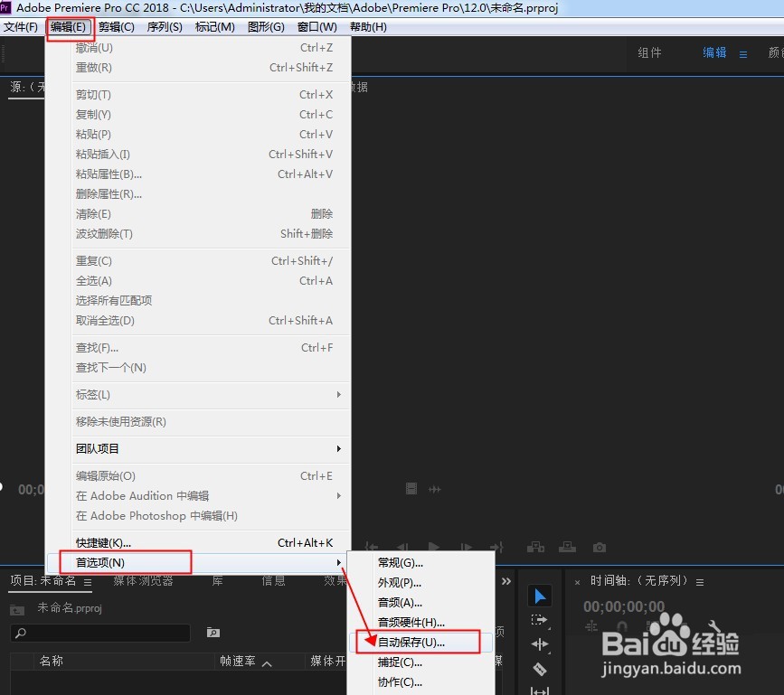Open the 窗口(W) menu
Viewport: 784px width, 695px height.
click(316, 27)
